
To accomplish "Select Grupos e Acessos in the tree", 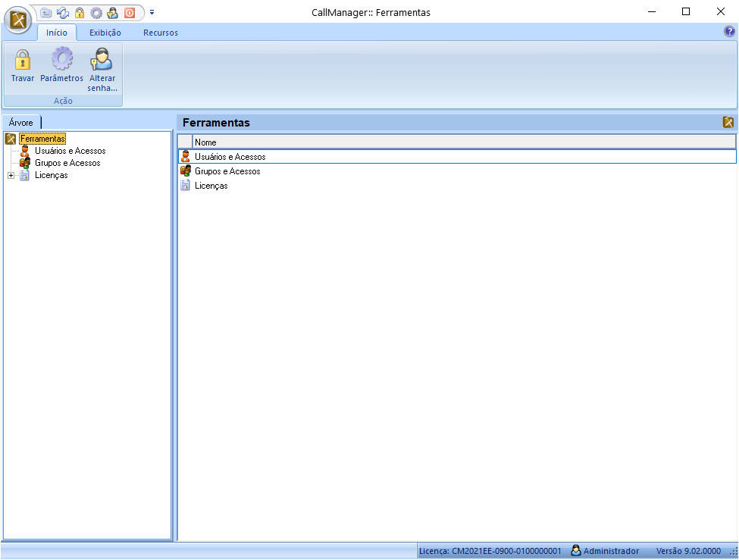I will [67, 163].
